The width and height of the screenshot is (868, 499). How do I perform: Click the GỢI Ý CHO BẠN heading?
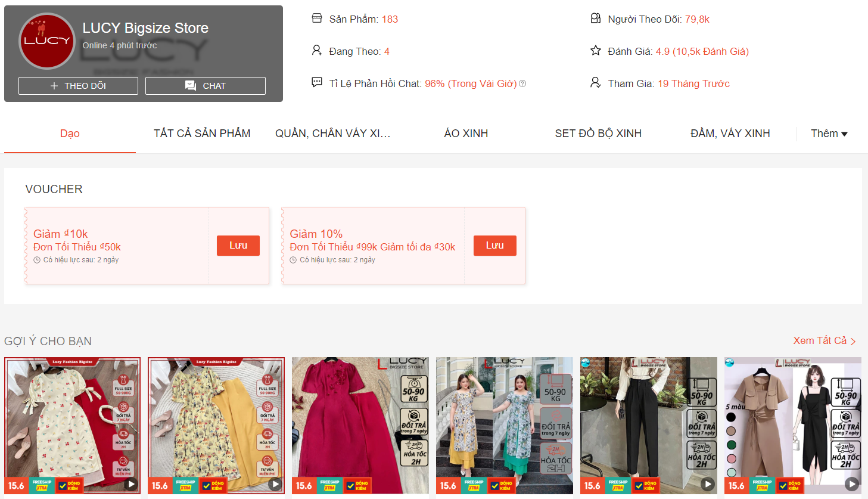(x=48, y=341)
